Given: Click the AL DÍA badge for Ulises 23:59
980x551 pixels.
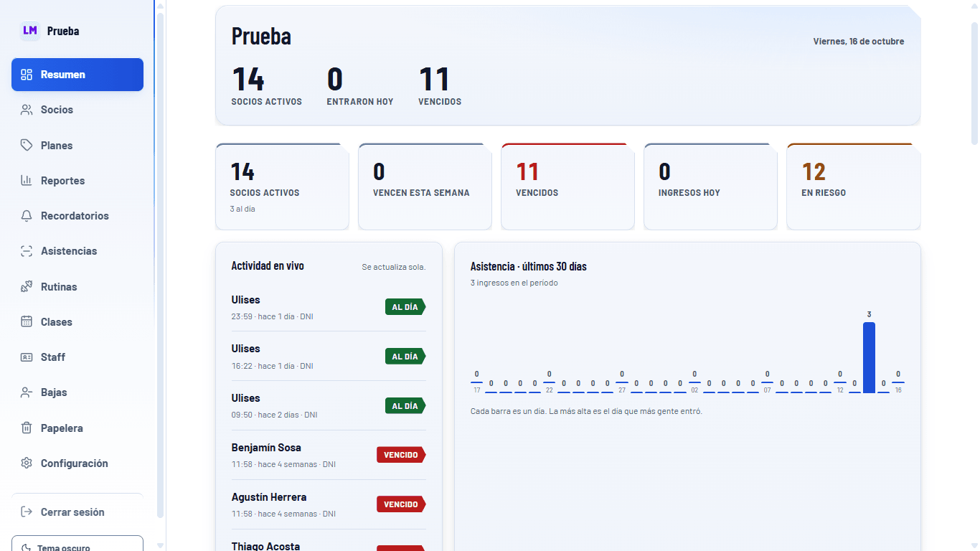Looking at the screenshot, I should click(x=405, y=307).
